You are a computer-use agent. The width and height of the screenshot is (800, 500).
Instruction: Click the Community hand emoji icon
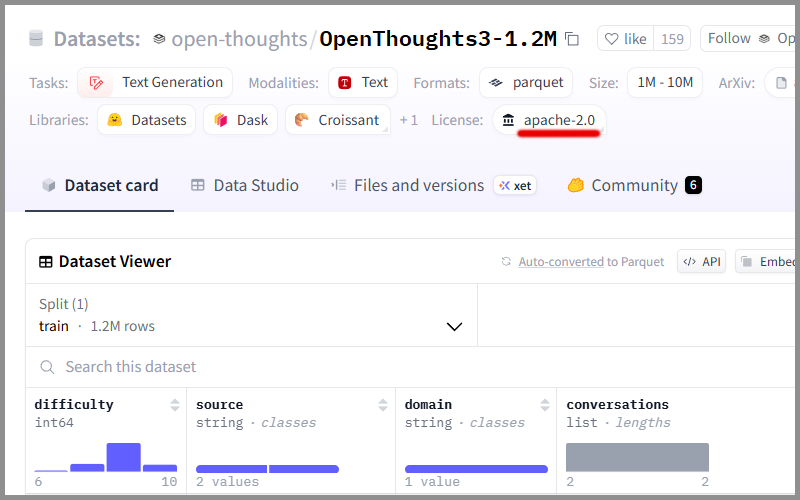576,185
